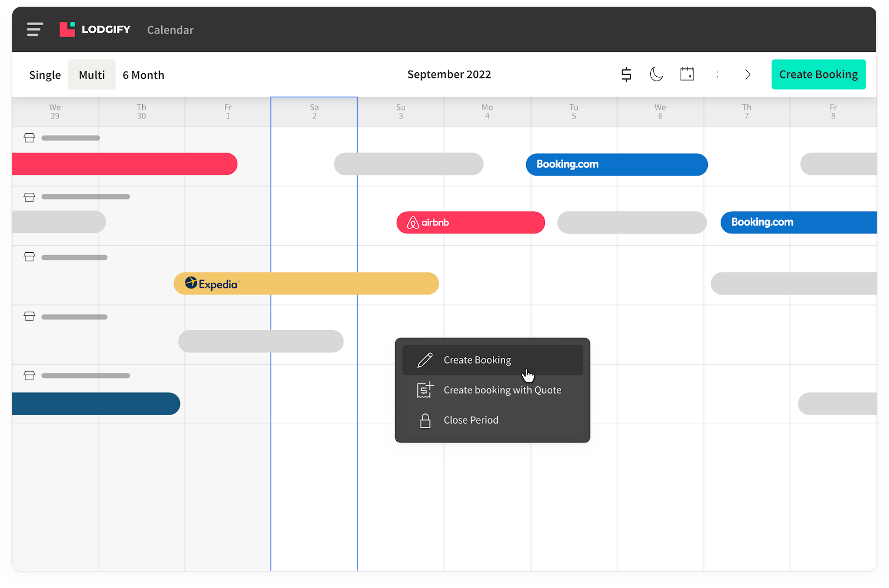Viewport: 889px width, 588px height.
Task: Switch to the Single view tab
Action: (x=45, y=75)
